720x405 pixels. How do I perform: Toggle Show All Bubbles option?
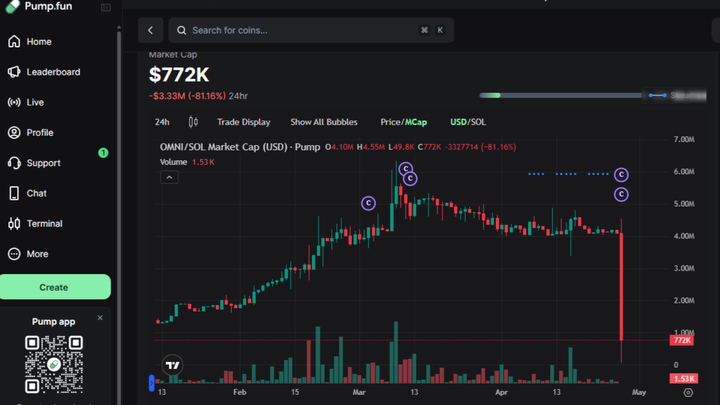[x=323, y=122]
